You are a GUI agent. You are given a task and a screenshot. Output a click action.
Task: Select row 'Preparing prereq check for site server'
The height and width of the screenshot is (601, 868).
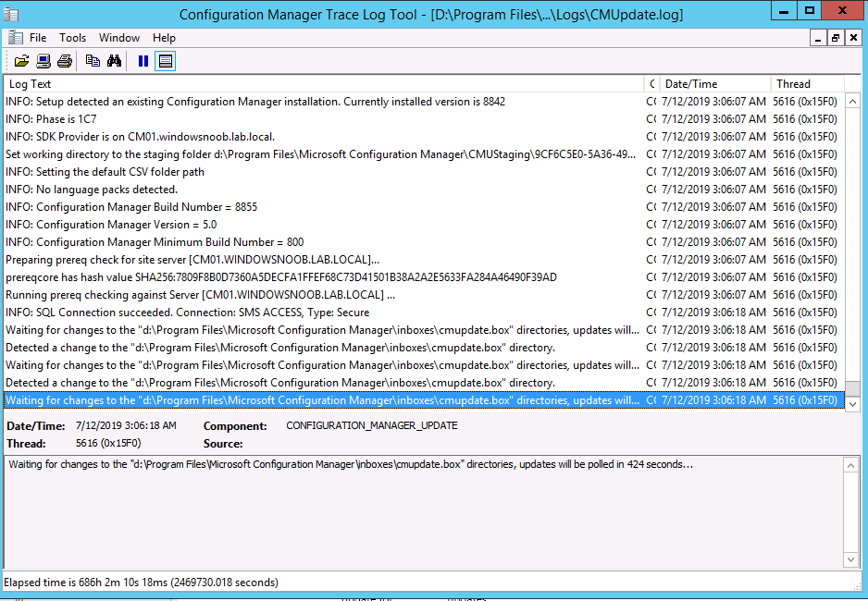[x=424, y=260]
